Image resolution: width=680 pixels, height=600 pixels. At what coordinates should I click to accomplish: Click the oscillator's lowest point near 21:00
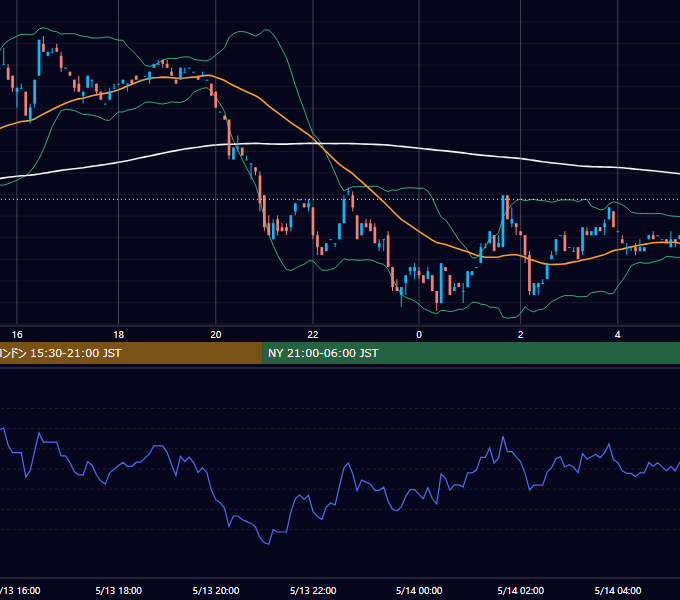point(269,544)
